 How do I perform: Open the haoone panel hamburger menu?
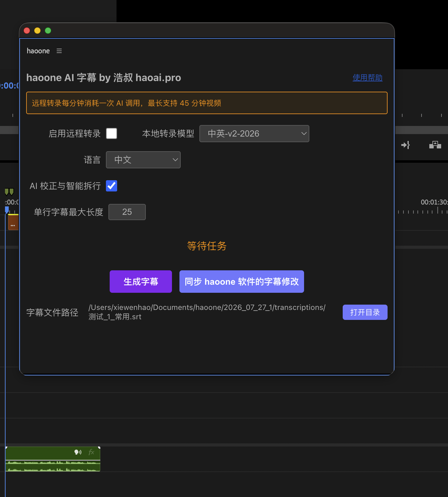(x=59, y=51)
